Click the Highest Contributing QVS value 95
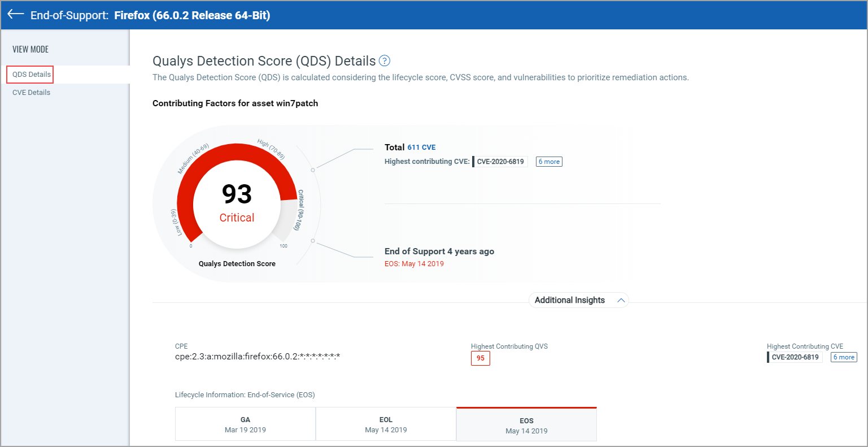Viewport: 868px width, 447px height. (481, 358)
